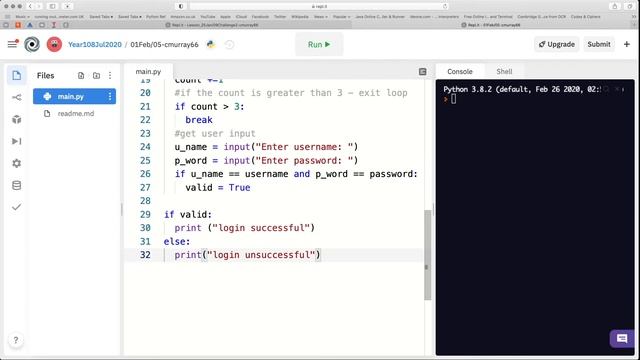The image size is (640, 360).
Task: Open the Repl.it hamburger menu
Action: tap(12, 44)
